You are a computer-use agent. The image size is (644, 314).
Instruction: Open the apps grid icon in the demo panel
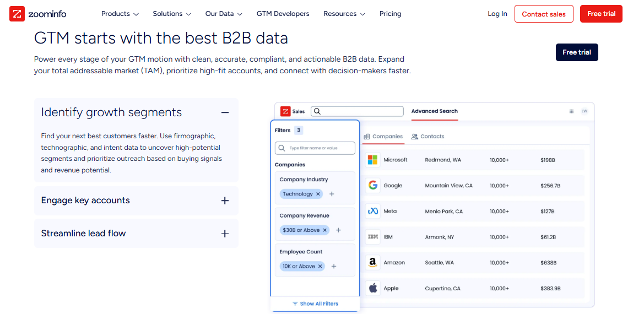point(571,111)
